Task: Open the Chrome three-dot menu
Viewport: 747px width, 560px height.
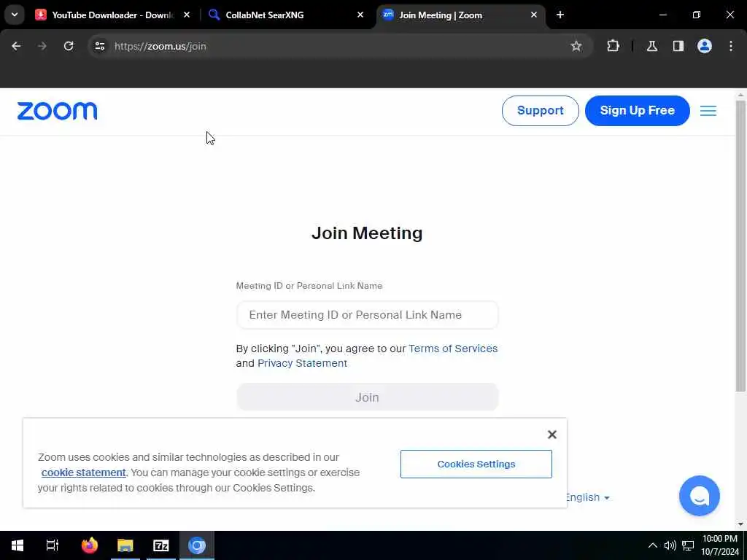Action: click(731, 46)
